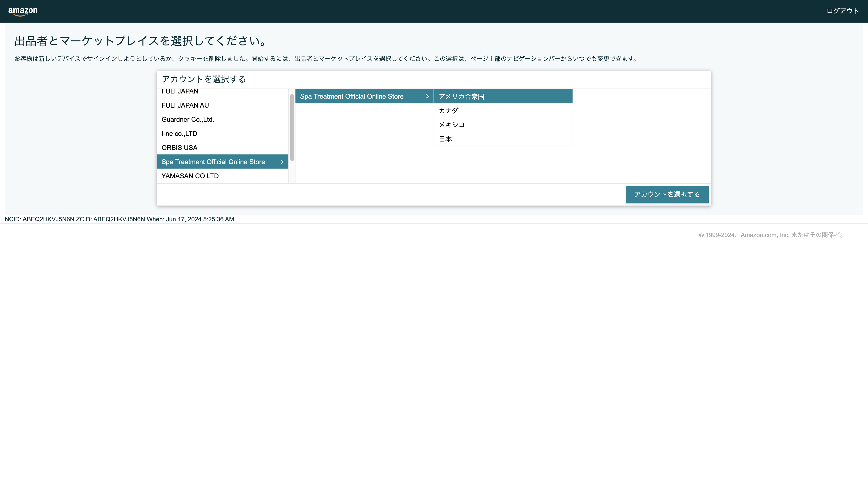
Task: Click the chevron on the highlighted Spa Treatment row in the account list
Action: (282, 162)
